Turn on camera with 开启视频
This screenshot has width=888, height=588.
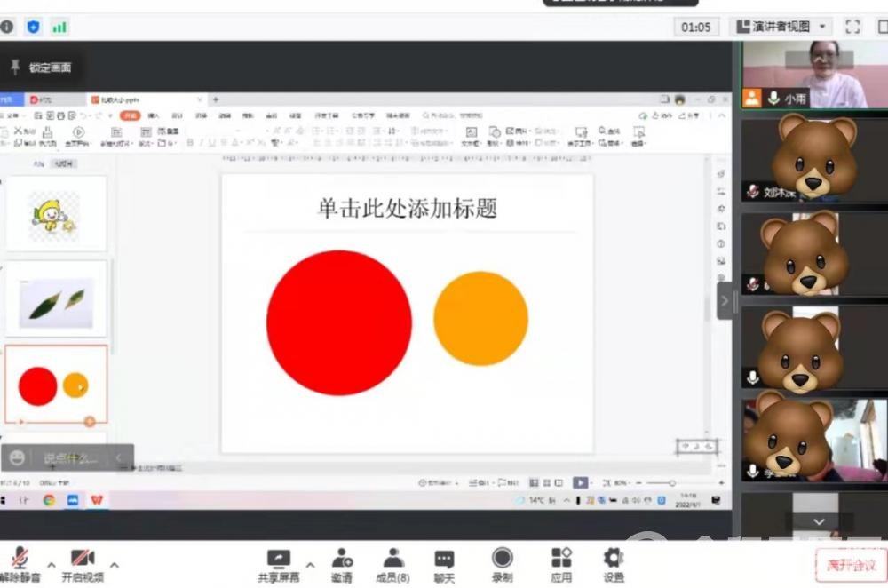(82, 564)
